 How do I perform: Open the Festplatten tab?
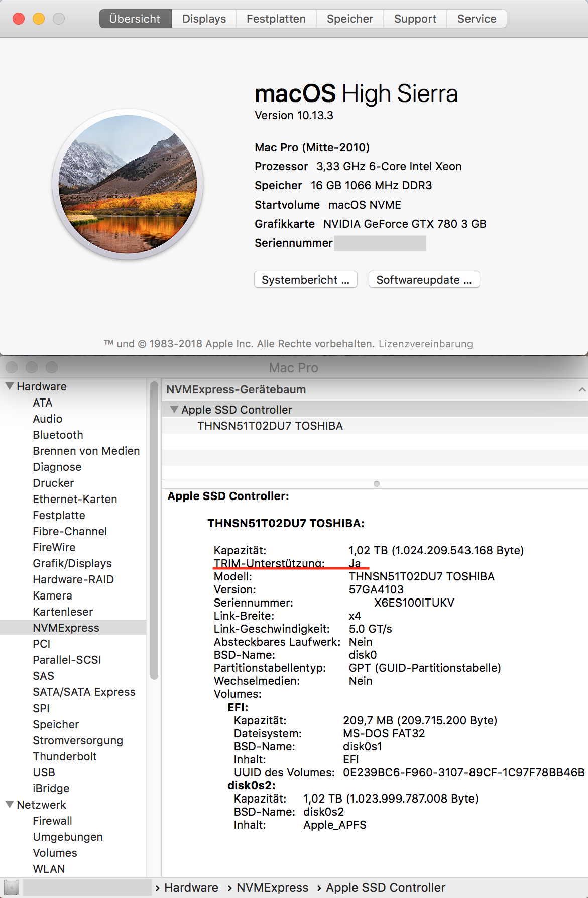pos(276,19)
